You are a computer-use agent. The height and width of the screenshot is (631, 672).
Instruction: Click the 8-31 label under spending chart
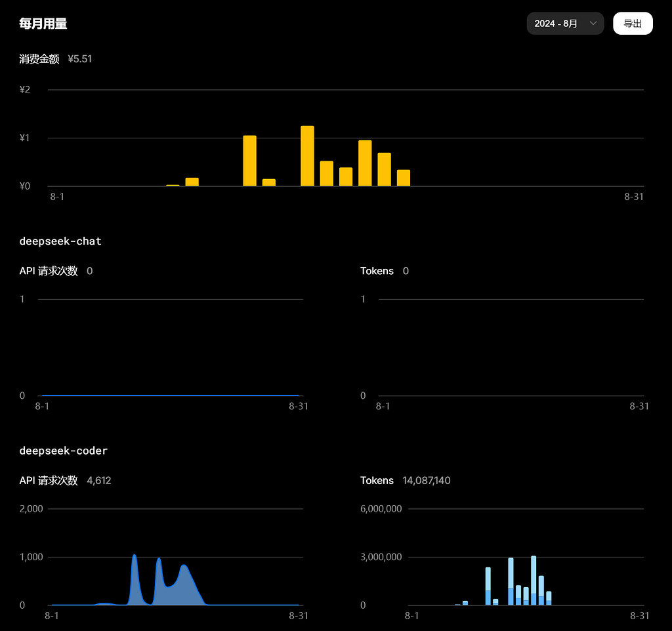coord(634,197)
